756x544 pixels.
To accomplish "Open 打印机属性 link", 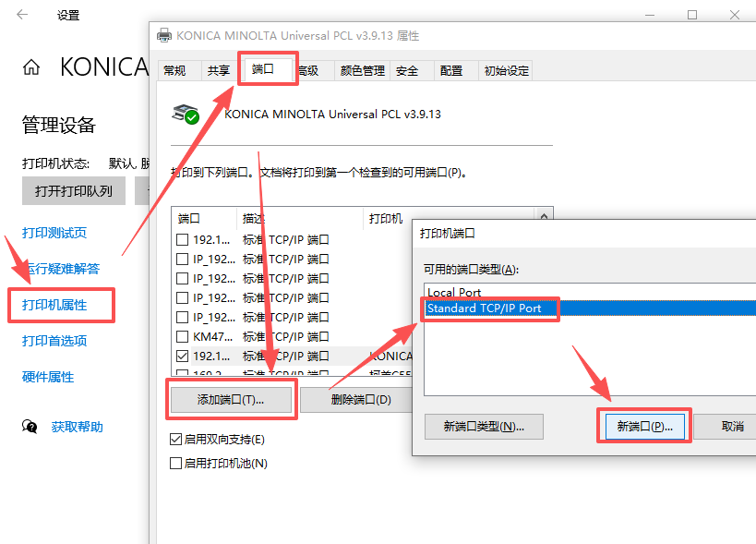I will (x=54, y=305).
